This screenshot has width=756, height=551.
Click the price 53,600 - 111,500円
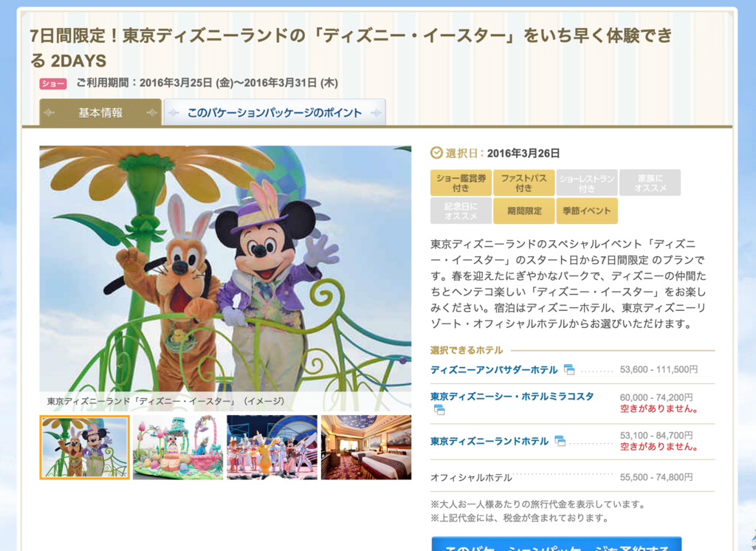coord(659,369)
